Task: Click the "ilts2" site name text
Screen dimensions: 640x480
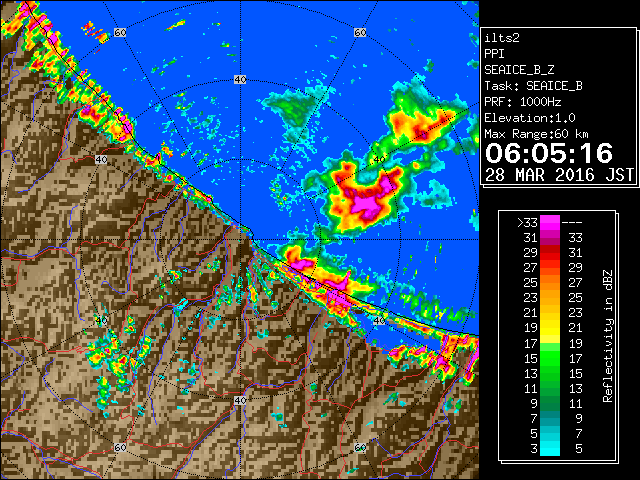Action: coord(502,38)
